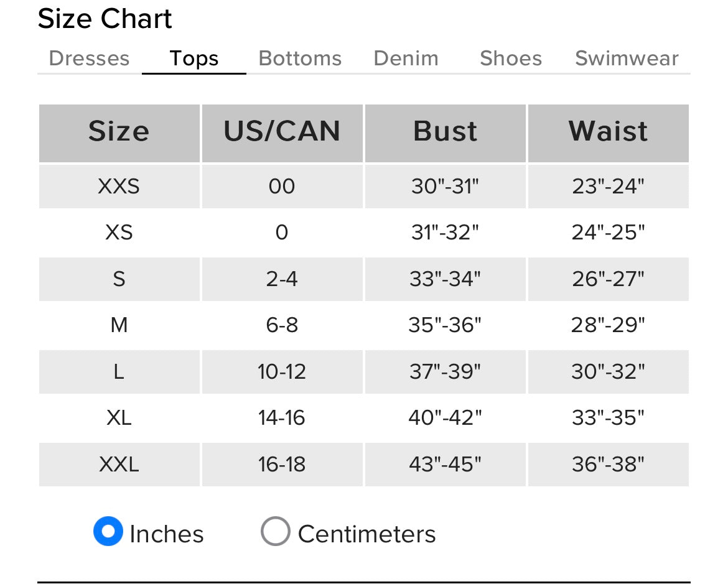Viewport: 728px width, 584px height.
Task: Click the Centimeters label text
Action: [366, 534]
